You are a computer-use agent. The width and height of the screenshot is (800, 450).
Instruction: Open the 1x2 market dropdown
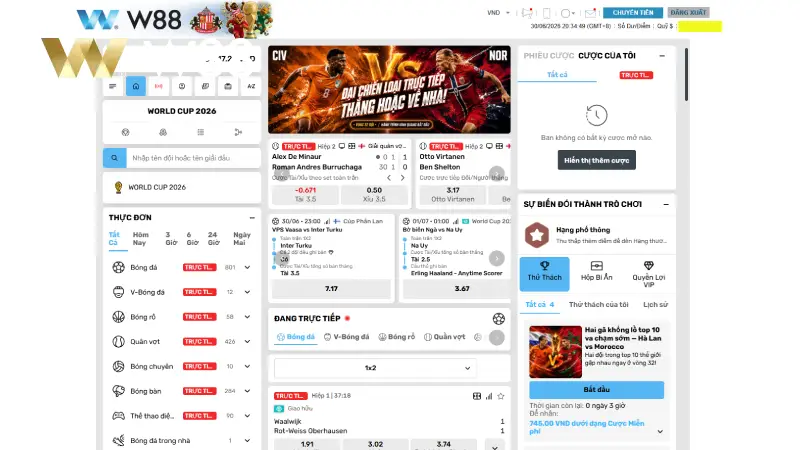pyautogui.click(x=375, y=368)
